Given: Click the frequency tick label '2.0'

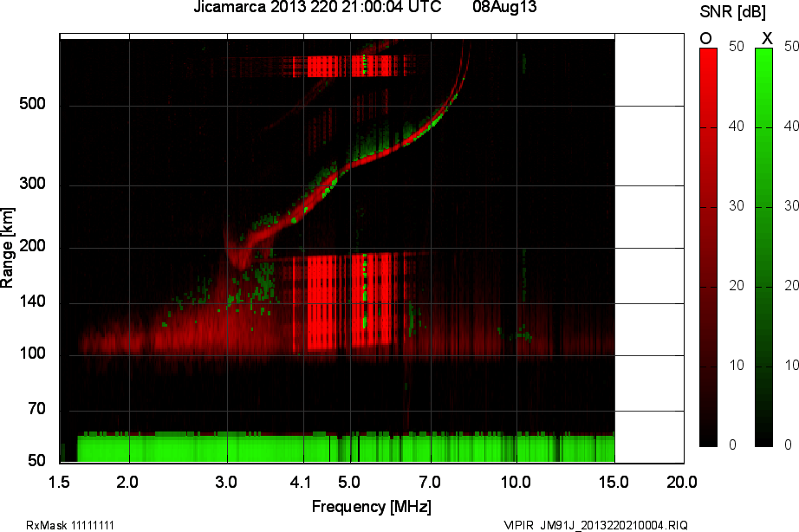Looking at the screenshot, I should pyautogui.click(x=127, y=482).
